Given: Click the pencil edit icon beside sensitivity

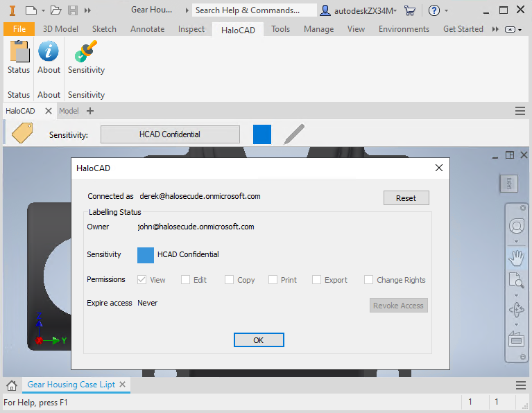Looking at the screenshot, I should click(294, 134).
